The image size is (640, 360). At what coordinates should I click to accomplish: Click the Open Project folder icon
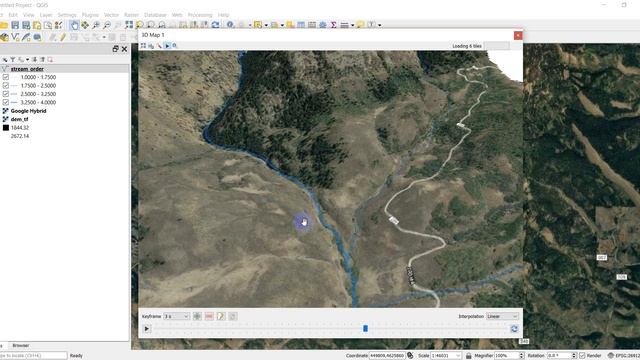tap(4, 25)
